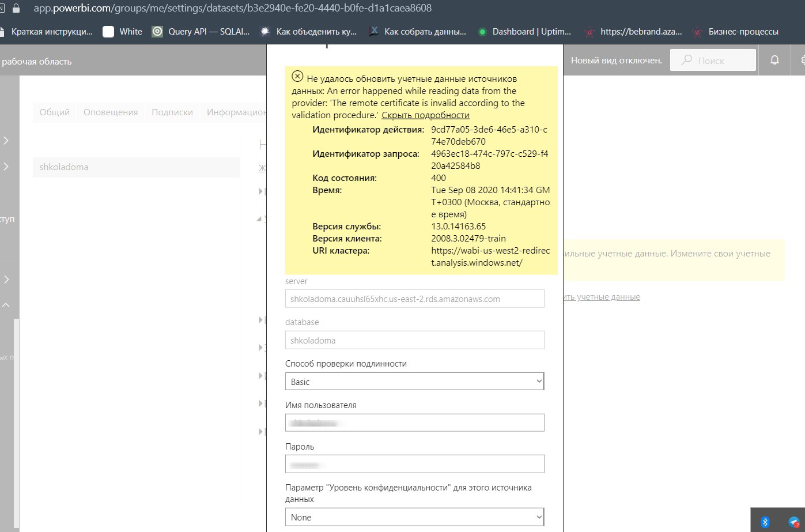Expand the second left sidebar chevron
The image size is (805, 532).
(x=6, y=167)
